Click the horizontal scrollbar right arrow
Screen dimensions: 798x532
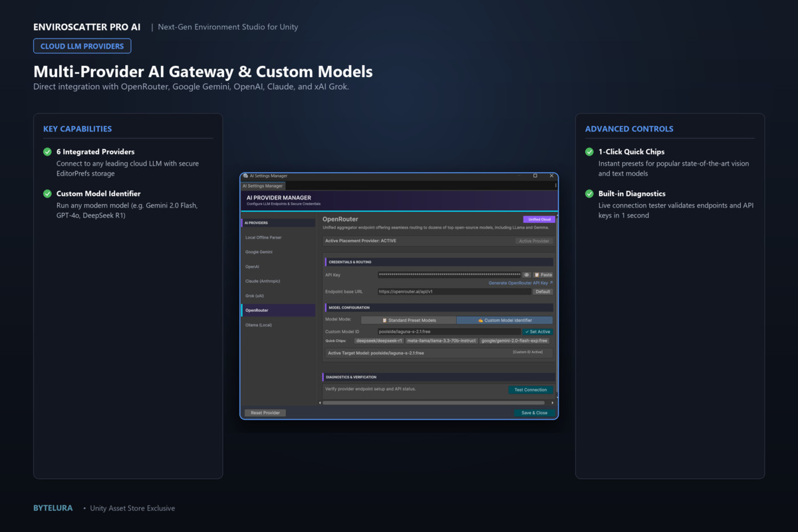point(552,402)
